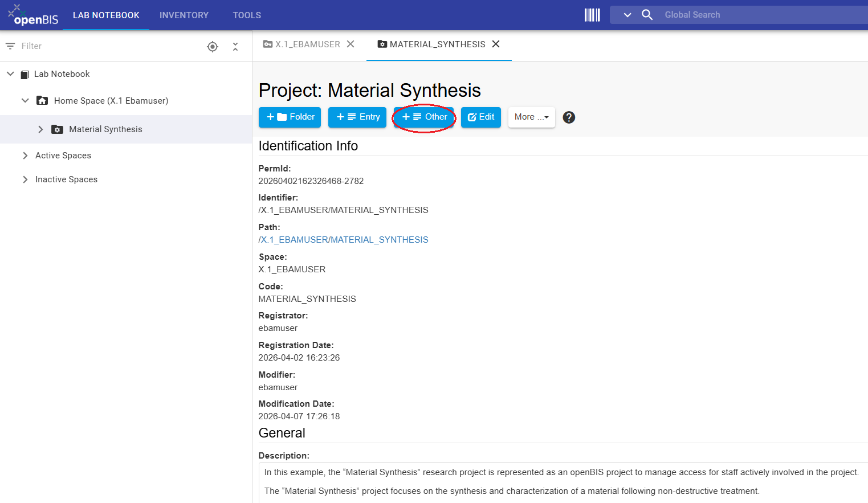Select Home Space (X.1 Ebamuser)
Viewport: 868px width, 503px height.
pos(111,101)
